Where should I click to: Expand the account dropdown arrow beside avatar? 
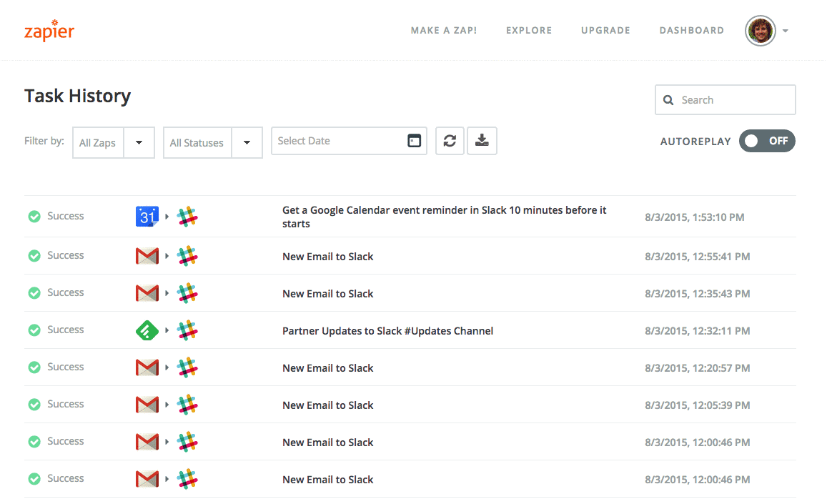click(x=786, y=31)
